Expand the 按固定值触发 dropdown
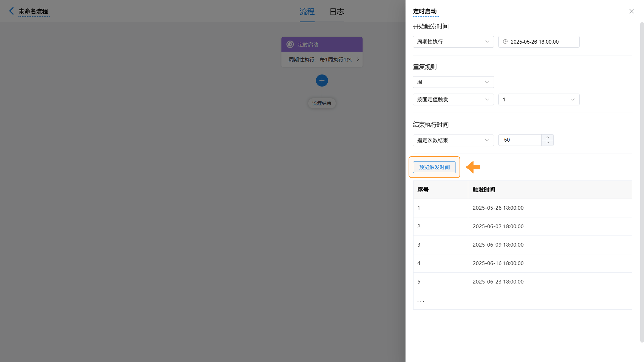The image size is (644, 362). (453, 99)
